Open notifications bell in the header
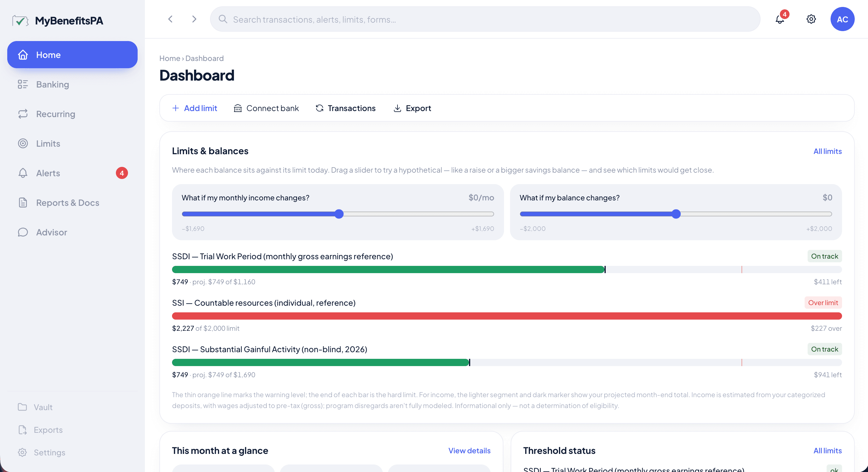868x472 pixels. point(780,19)
